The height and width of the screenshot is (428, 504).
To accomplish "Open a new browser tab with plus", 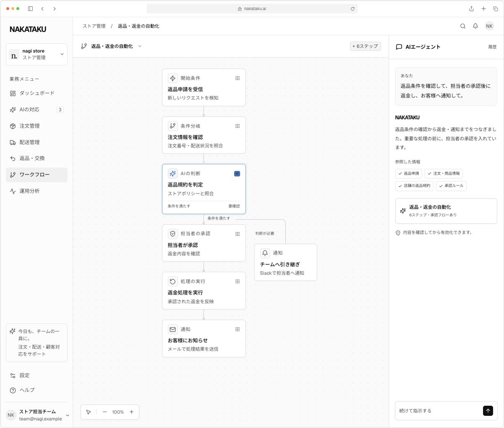I will (x=483, y=8).
